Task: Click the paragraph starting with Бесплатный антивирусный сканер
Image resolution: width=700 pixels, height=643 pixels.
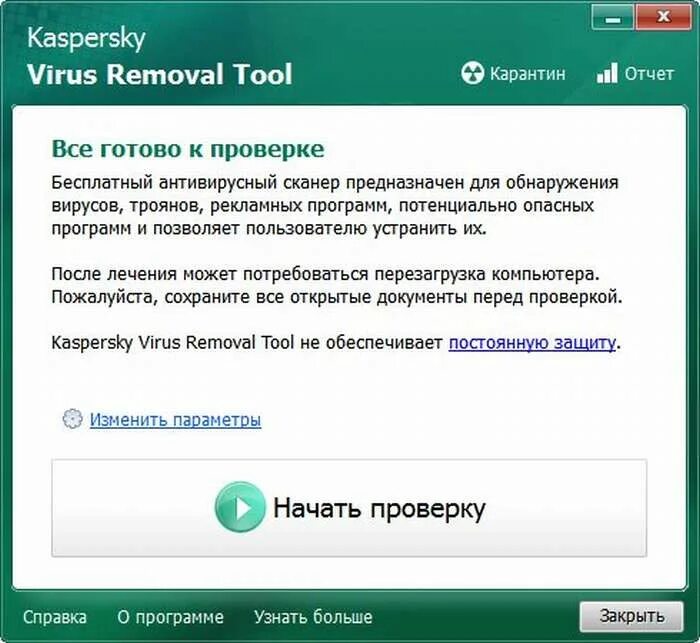Action: pos(335,205)
